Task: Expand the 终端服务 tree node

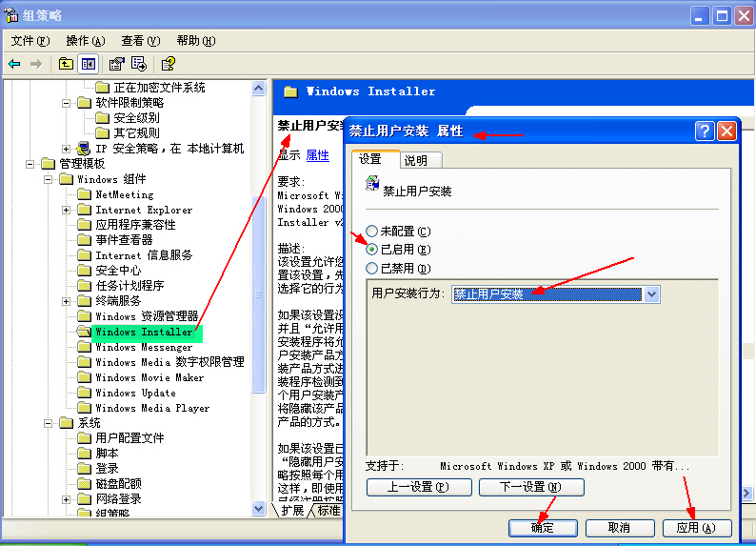Action: click(67, 301)
